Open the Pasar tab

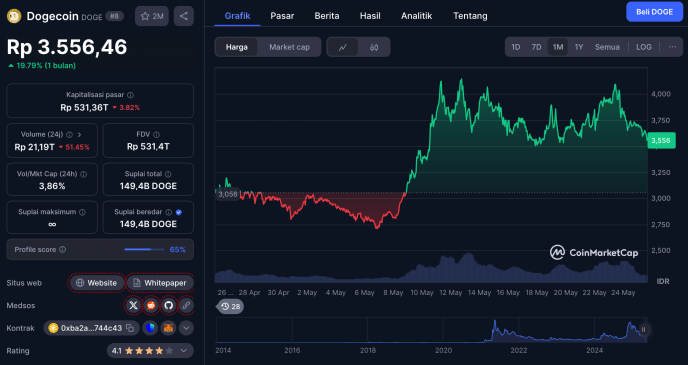pos(282,16)
